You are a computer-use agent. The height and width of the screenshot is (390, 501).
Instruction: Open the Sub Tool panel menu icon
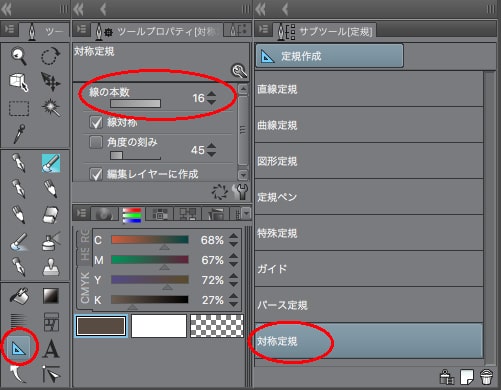pyautogui.click(x=263, y=29)
